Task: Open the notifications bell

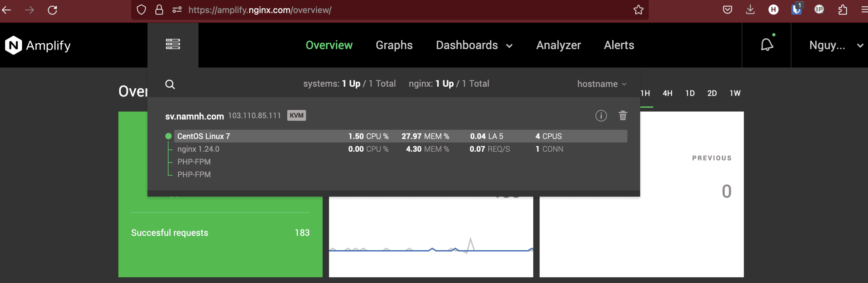Action: [x=767, y=45]
